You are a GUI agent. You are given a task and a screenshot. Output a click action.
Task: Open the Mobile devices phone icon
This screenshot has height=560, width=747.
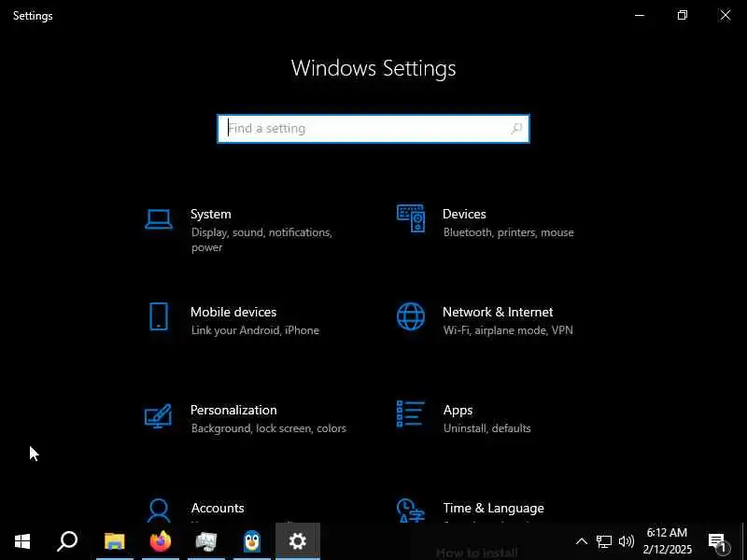(x=159, y=316)
